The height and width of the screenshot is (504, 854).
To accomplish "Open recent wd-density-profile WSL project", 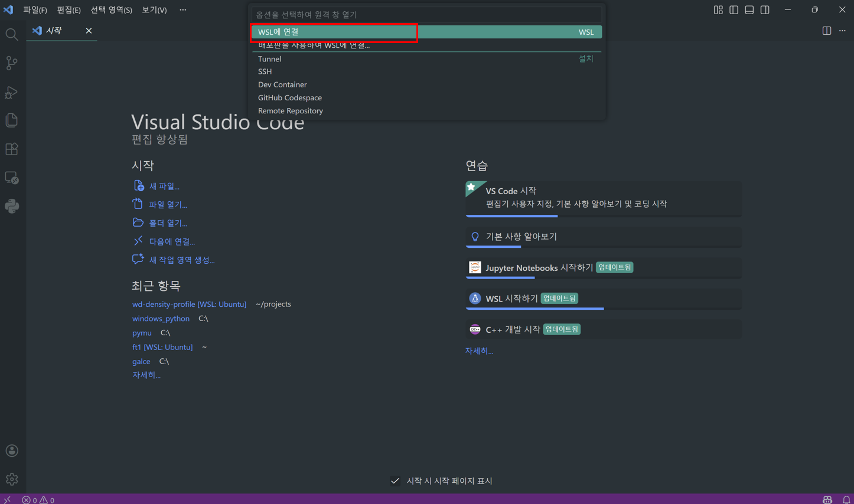I will click(x=189, y=304).
